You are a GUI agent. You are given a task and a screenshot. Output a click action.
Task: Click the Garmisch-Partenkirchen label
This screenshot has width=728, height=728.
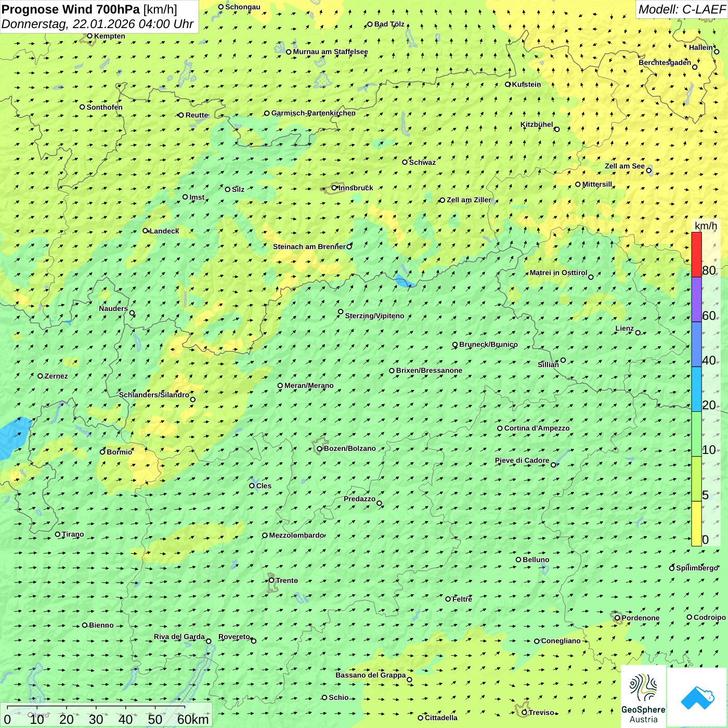point(314,113)
